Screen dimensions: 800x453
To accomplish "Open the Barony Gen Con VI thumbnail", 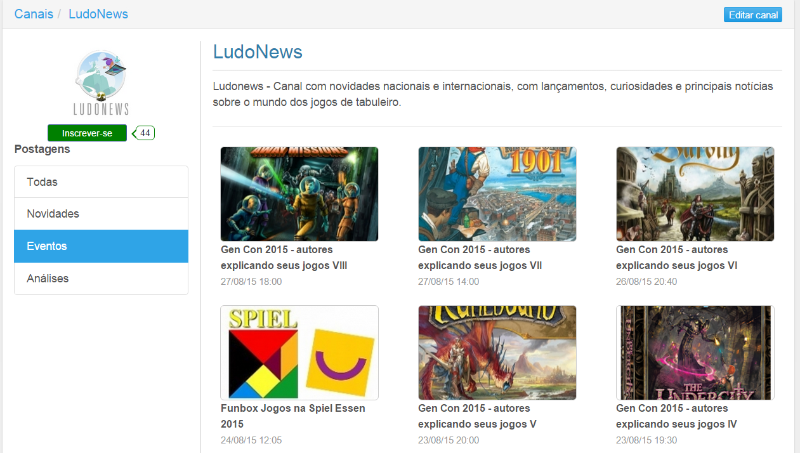I will (695, 194).
